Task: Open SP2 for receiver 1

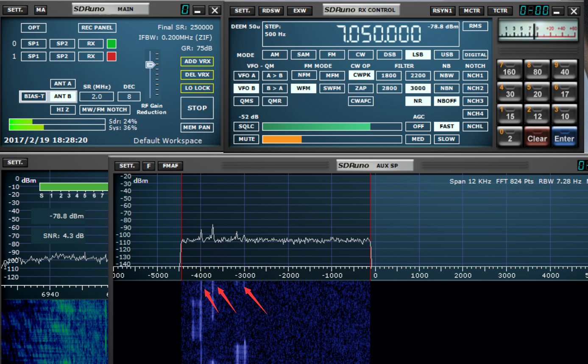Action: pos(62,56)
